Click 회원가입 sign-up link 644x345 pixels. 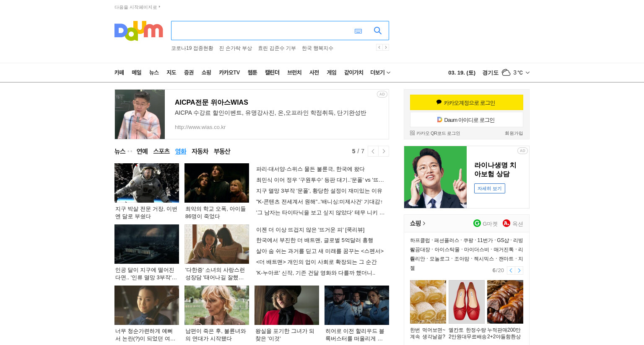click(514, 133)
